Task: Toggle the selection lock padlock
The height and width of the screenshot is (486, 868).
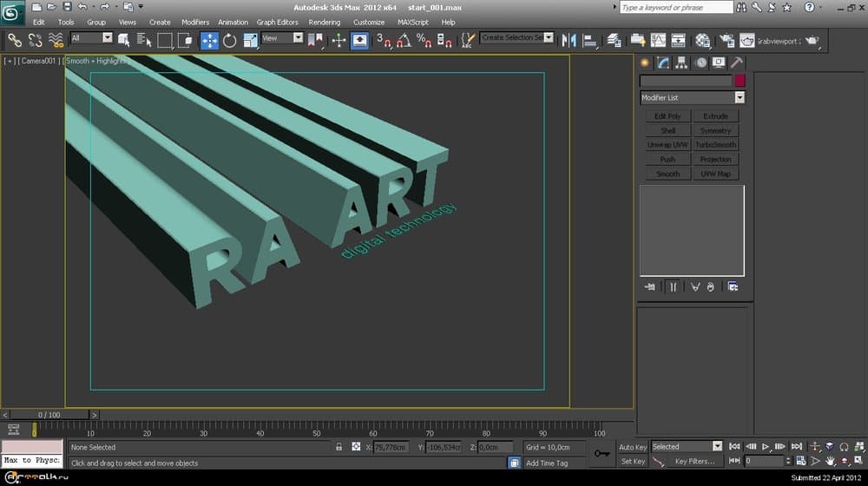Action: tap(339, 447)
